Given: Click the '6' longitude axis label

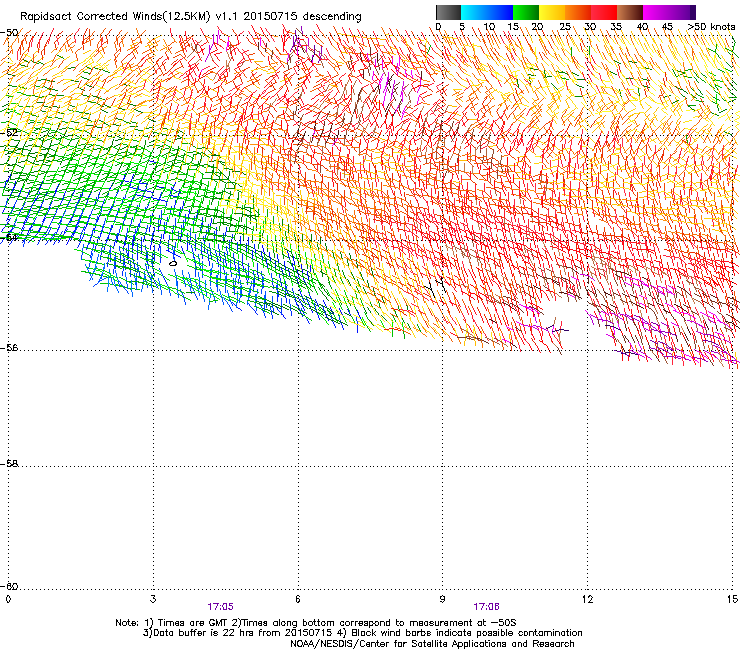Looking at the screenshot, I should point(298,599).
